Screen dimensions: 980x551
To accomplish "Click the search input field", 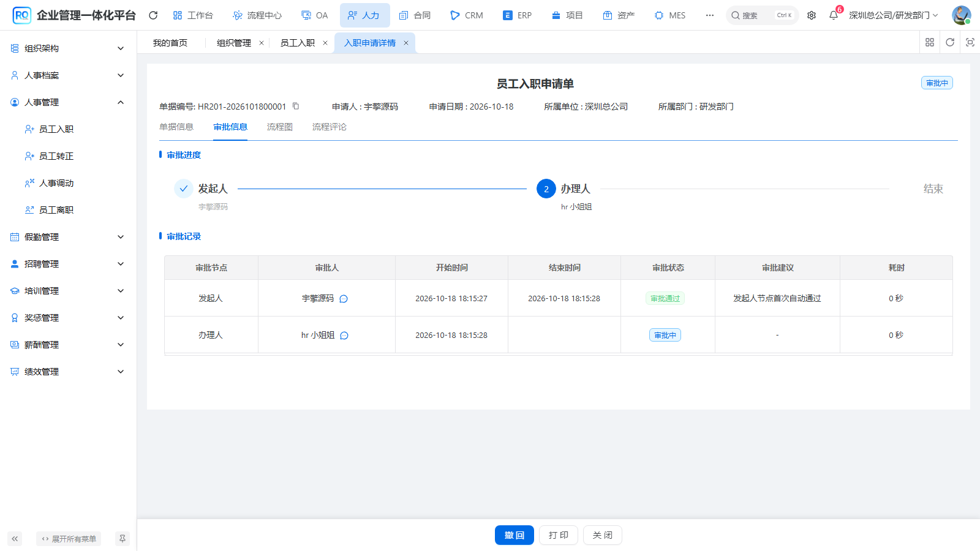I will pos(763,15).
